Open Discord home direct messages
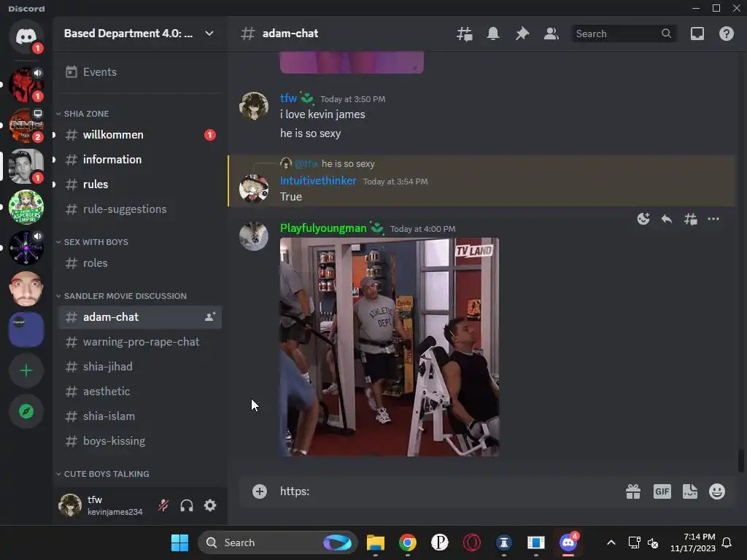The width and height of the screenshot is (747, 560). [x=26, y=36]
